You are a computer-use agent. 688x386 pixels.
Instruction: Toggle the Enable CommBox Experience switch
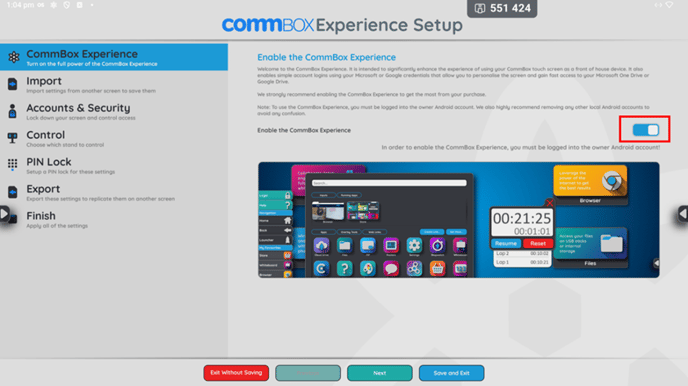pos(645,130)
